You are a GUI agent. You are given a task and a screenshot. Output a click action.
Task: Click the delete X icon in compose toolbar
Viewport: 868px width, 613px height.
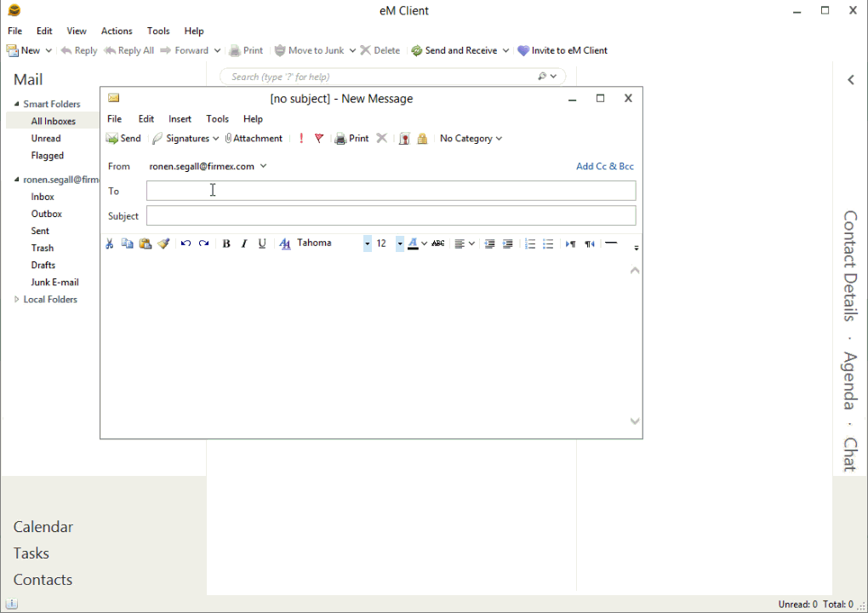(381, 138)
